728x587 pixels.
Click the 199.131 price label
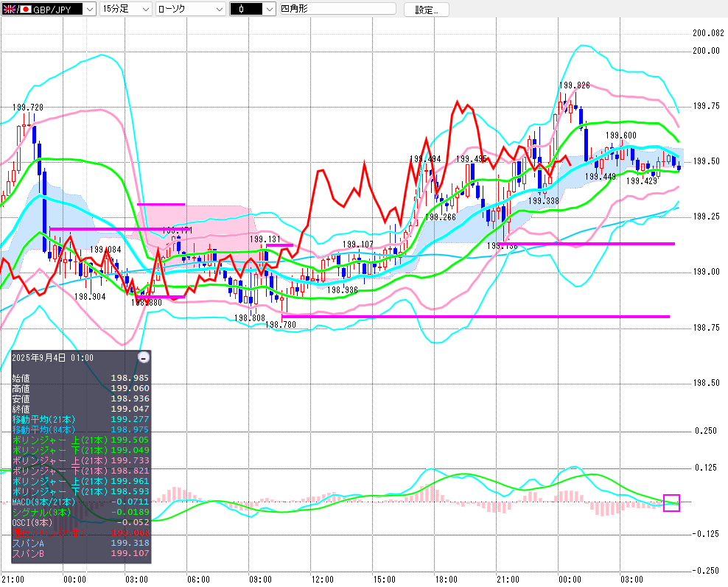click(265, 239)
